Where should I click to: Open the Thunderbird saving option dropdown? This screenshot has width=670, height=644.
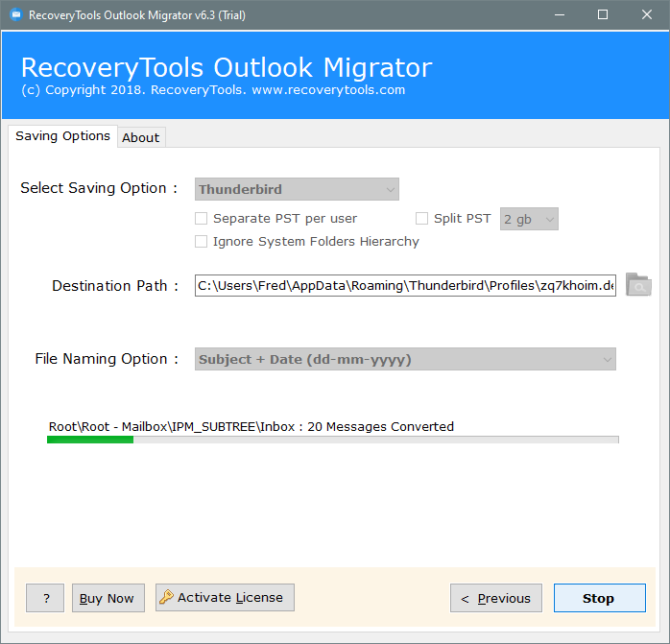click(x=297, y=189)
